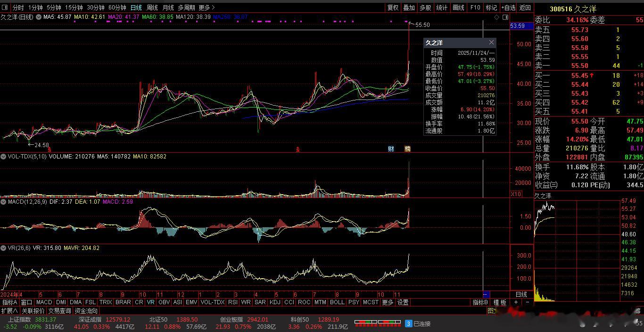This screenshot has height=332, width=644.
Task: Add stock with +自选 button
Action: 508,8
